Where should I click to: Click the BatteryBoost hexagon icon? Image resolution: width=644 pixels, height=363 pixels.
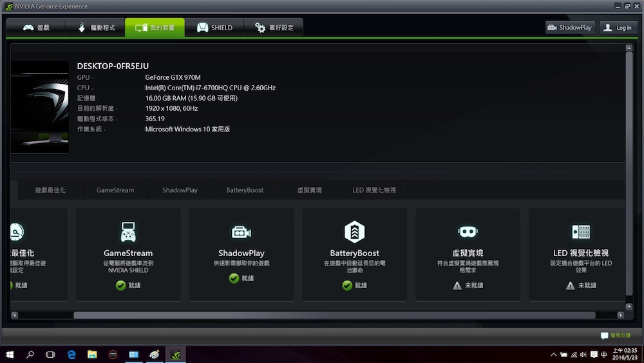tap(354, 232)
